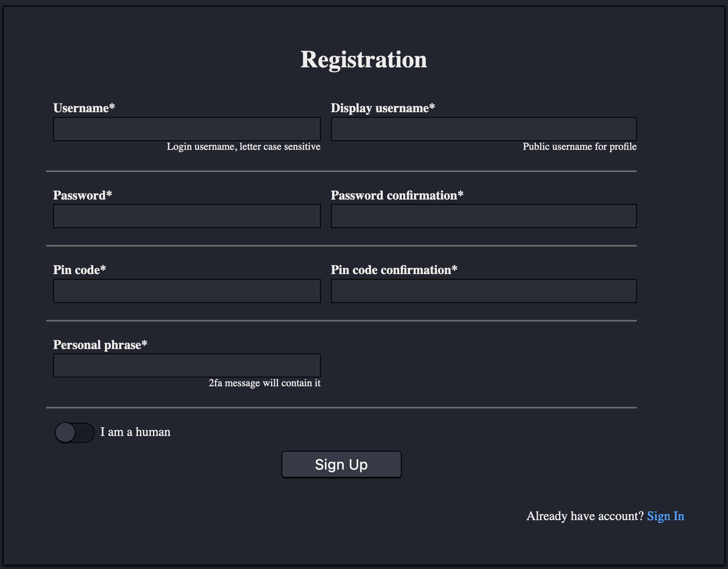Click the Username* field label
Viewport: 728px width, 569px height.
pyautogui.click(x=84, y=108)
